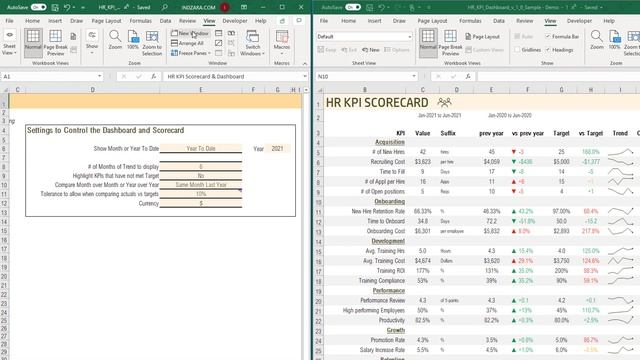Click Hide window icon
This screenshot has height=360, width=640.
click(219, 43)
